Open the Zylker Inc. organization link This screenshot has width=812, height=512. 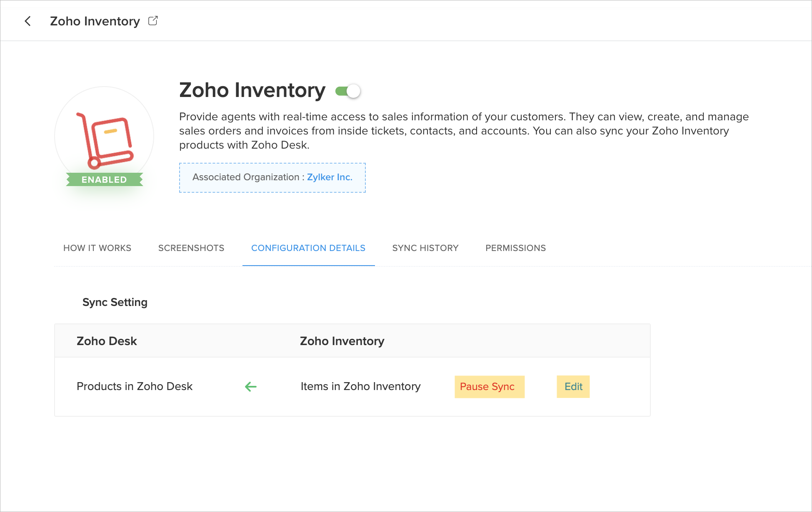(x=330, y=177)
